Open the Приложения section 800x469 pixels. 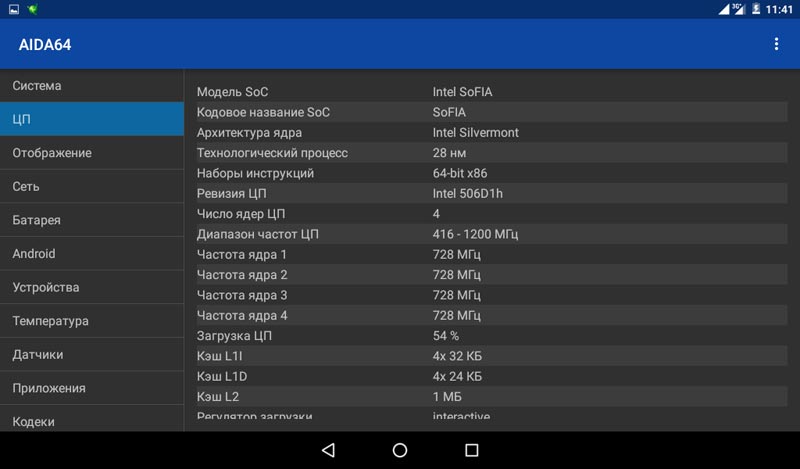pos(92,388)
